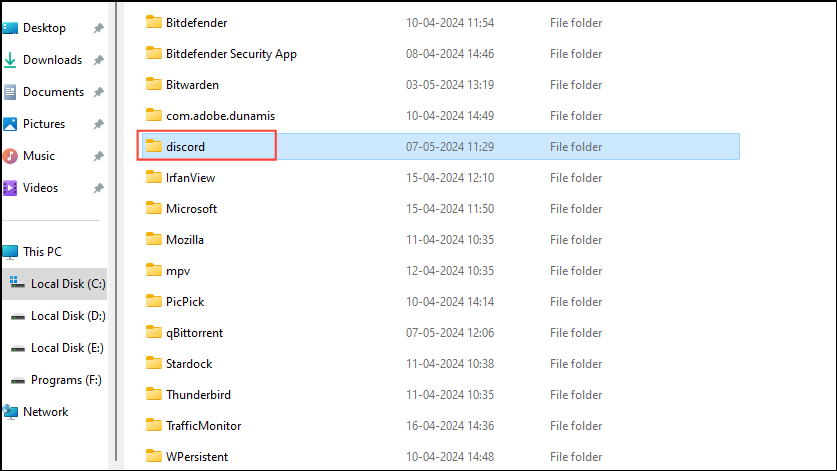Select the discord folder name
Viewport: 837px width, 471px height.
[x=185, y=147]
